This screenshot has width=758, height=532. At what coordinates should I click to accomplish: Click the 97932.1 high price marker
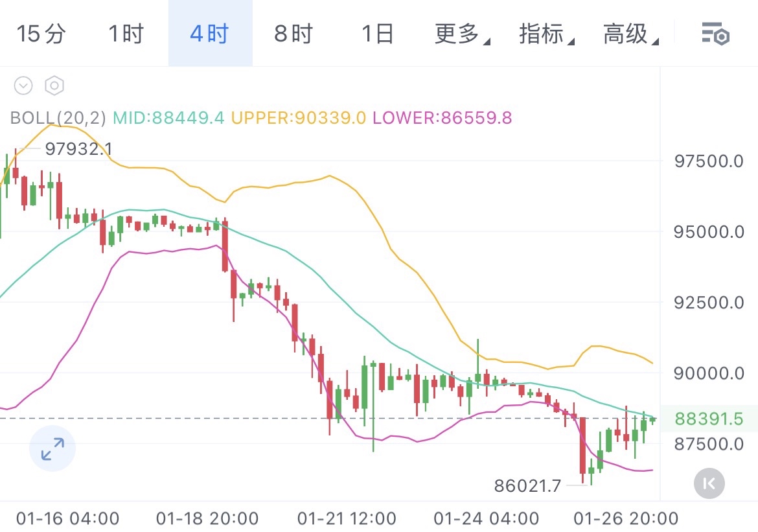point(78,150)
